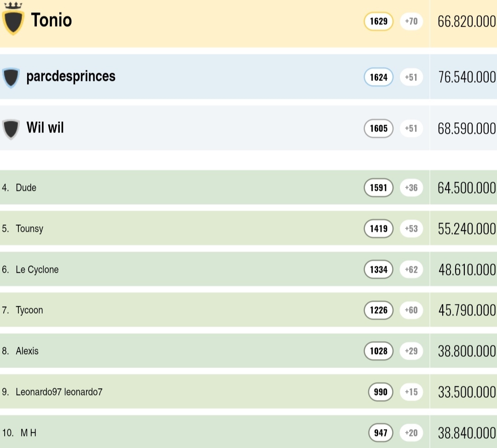Viewport: 497px width, 448px height.
Task: Open parcdesprinces player name
Action: tap(71, 76)
